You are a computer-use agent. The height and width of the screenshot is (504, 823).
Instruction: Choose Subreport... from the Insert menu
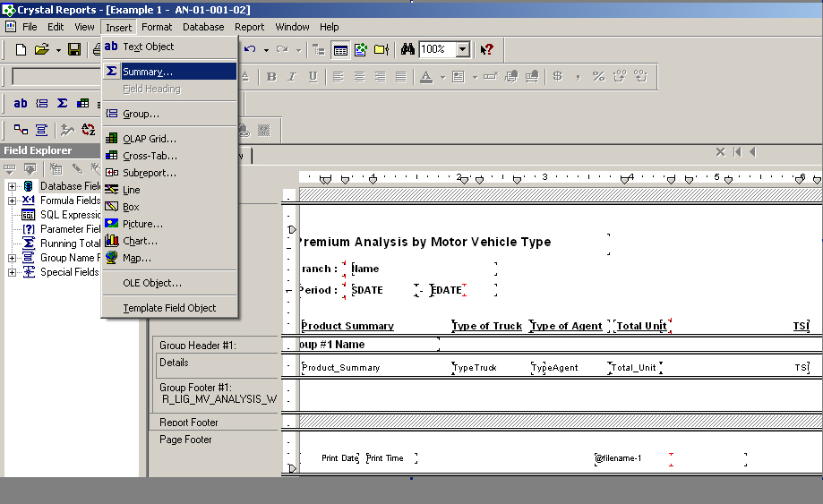click(x=169, y=173)
